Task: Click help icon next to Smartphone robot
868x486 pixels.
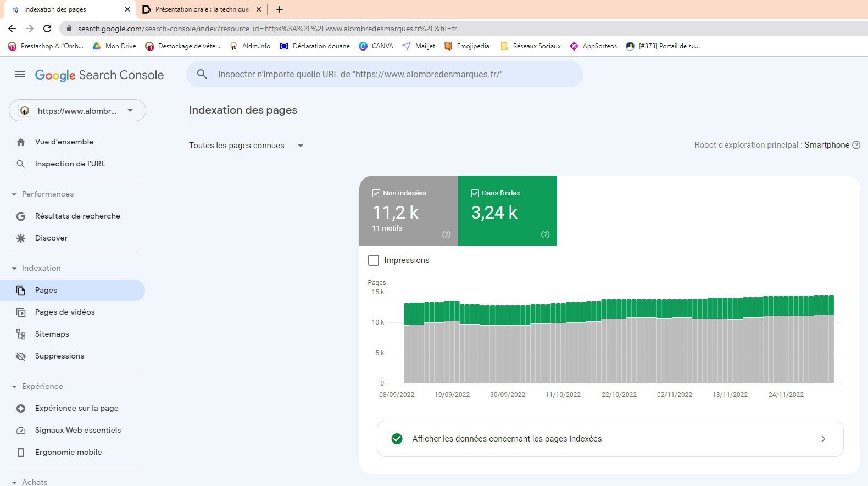Action: pyautogui.click(x=856, y=145)
